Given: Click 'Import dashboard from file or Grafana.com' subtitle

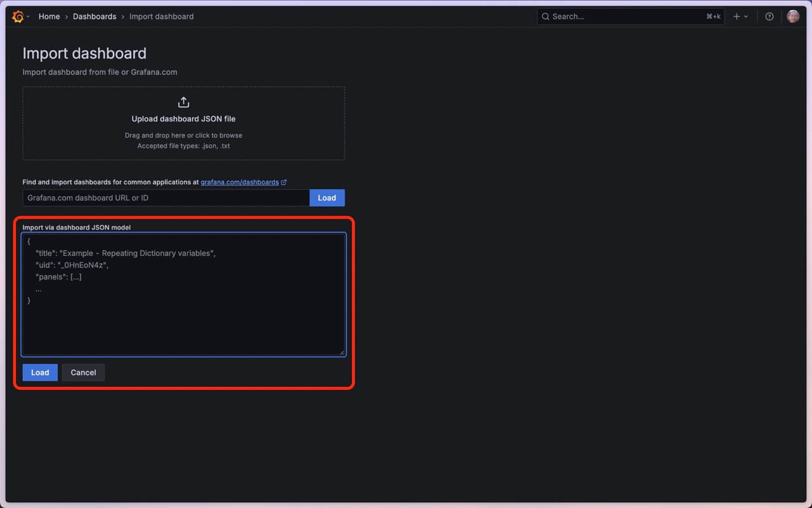Looking at the screenshot, I should pos(100,72).
